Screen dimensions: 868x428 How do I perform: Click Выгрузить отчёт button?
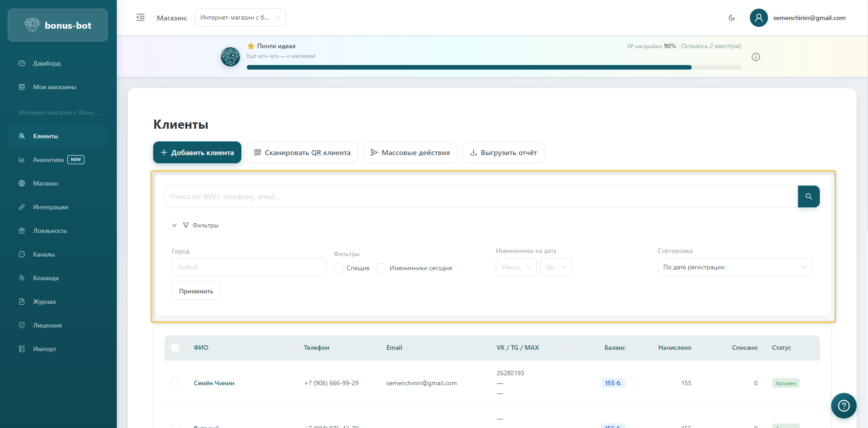pyautogui.click(x=503, y=152)
